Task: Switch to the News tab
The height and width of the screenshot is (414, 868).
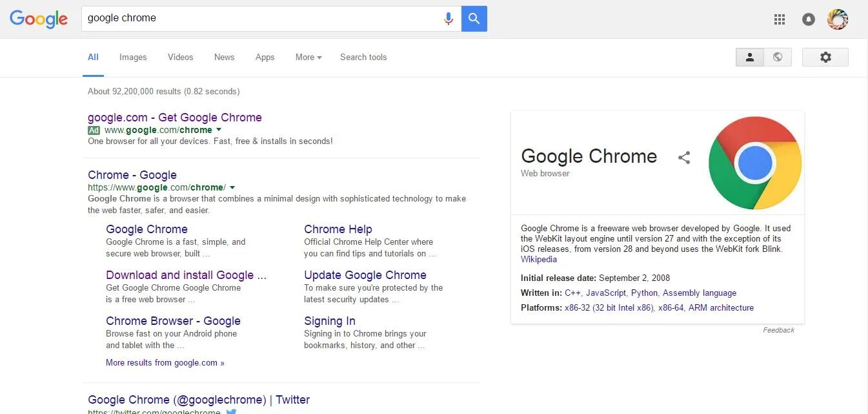Action: click(x=224, y=57)
